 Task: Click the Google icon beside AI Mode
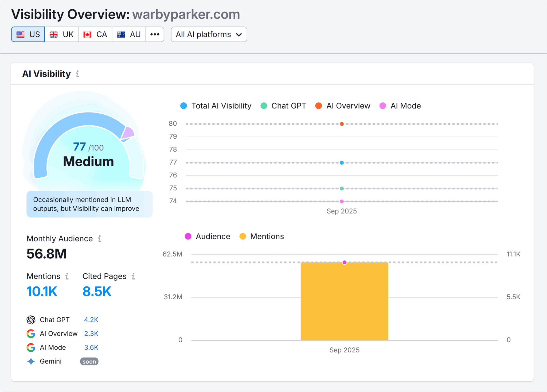31,347
